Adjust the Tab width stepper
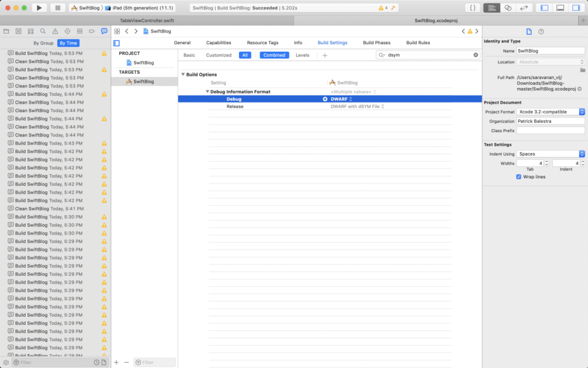Image resolution: width=588 pixels, height=368 pixels. pyautogui.click(x=547, y=163)
